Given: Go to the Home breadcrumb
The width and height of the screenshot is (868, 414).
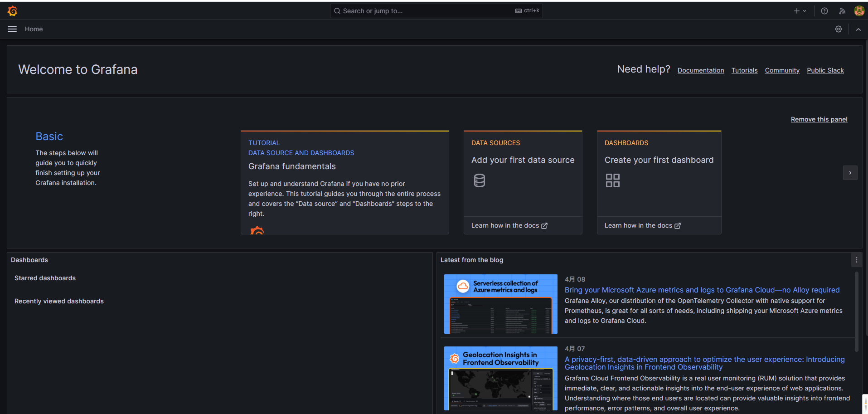Looking at the screenshot, I should 34,29.
